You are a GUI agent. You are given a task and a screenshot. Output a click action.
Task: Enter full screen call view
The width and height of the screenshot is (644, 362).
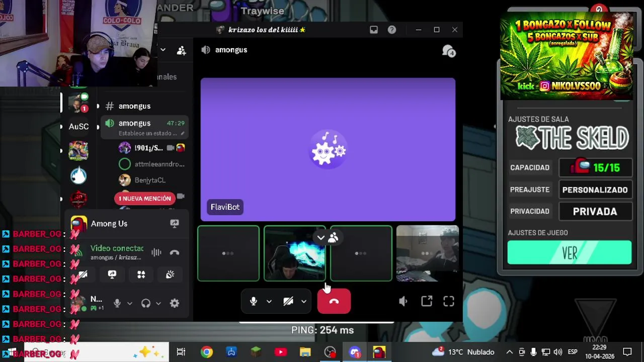click(449, 301)
